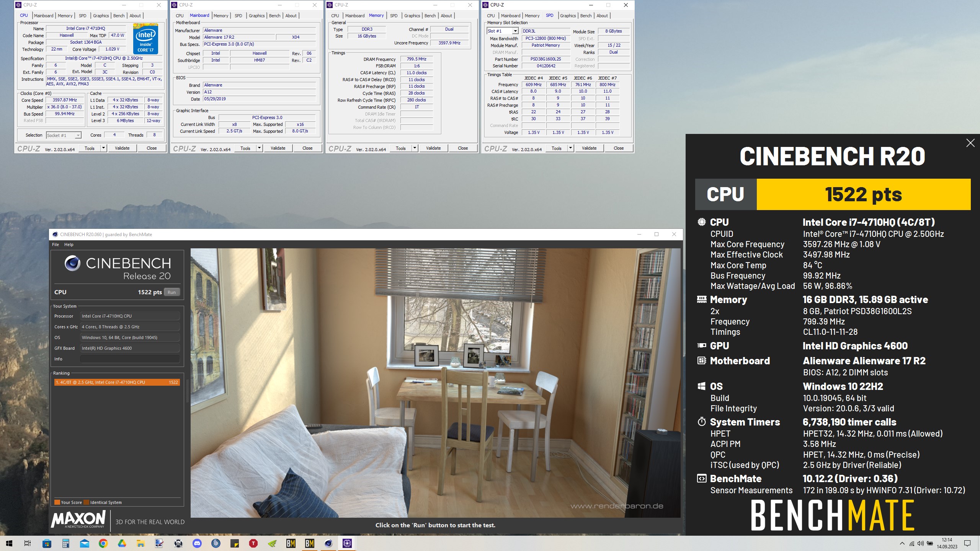Select SPD tab in the Memory CPU-Z window
This screenshot has width=980, height=551.
coord(394,16)
